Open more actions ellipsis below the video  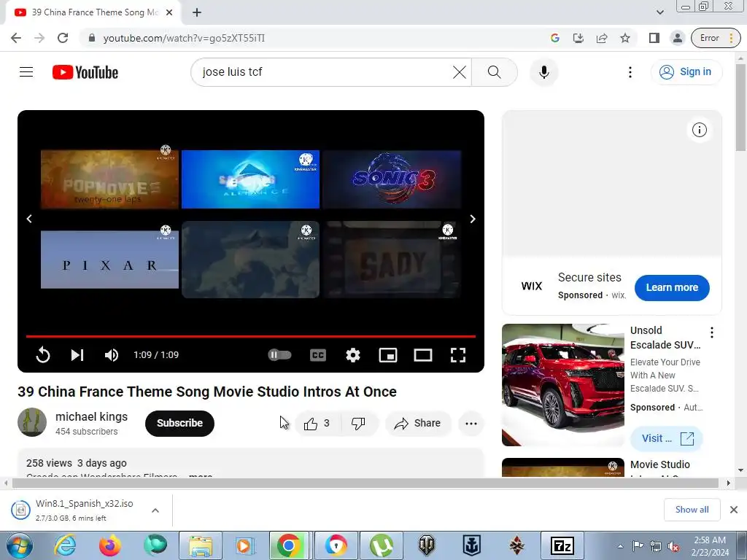[471, 424]
